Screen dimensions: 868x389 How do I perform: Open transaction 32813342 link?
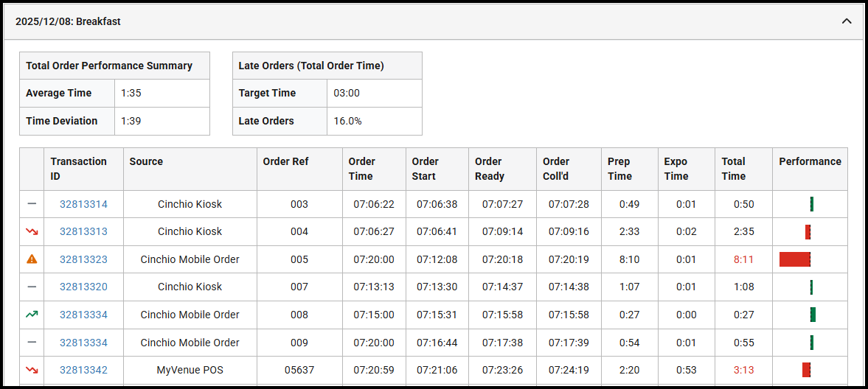click(x=83, y=370)
